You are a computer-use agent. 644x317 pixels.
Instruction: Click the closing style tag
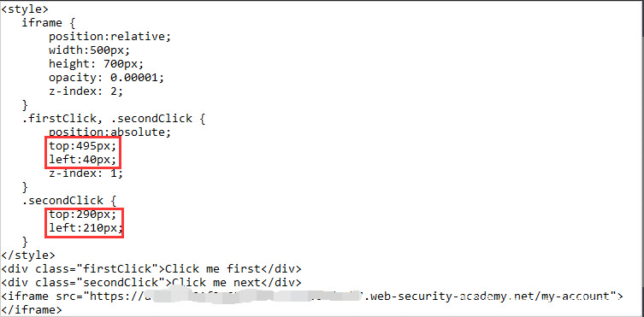point(28,255)
